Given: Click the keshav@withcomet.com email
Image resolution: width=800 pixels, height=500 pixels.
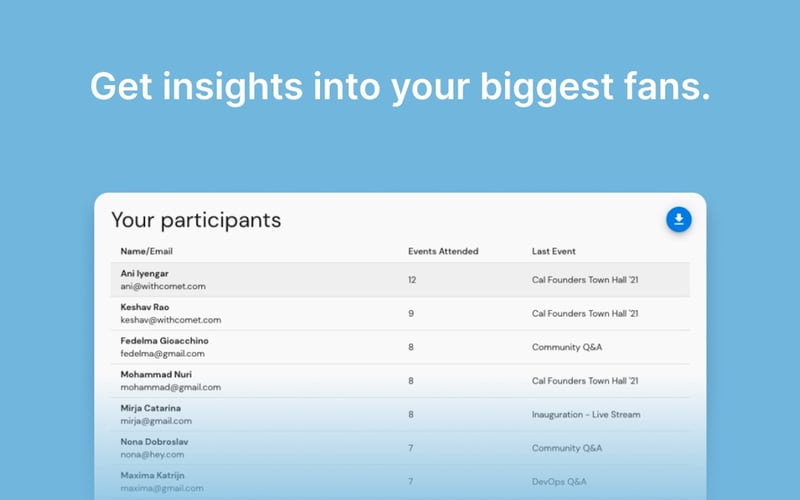Looking at the screenshot, I should point(170,320).
